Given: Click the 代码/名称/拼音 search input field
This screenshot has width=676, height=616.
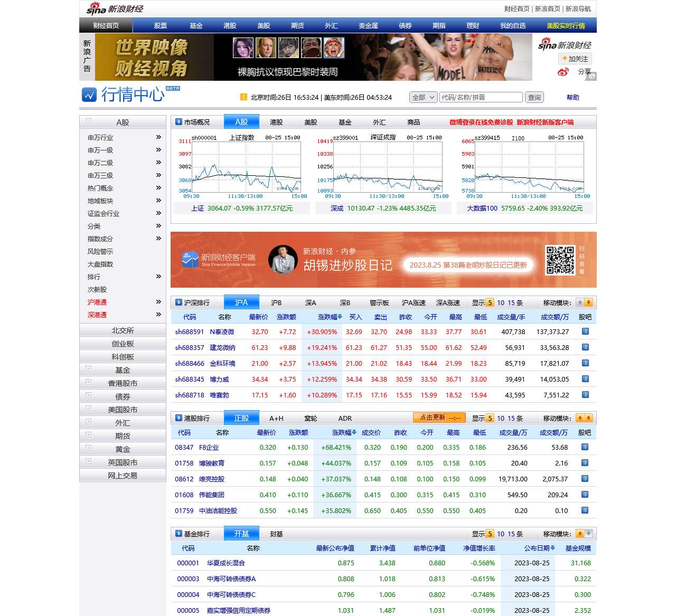Looking at the screenshot, I should point(481,97).
